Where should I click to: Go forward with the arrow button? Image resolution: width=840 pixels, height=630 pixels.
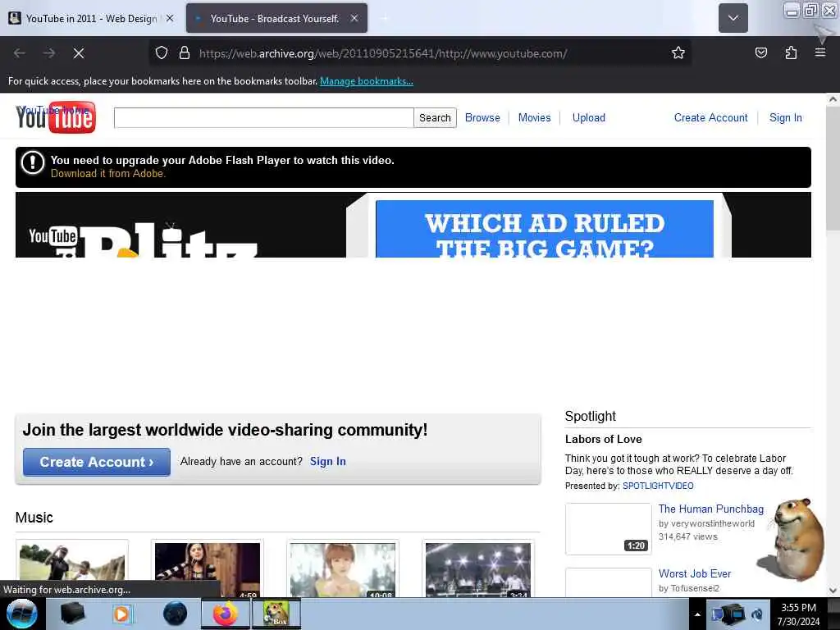(x=49, y=53)
